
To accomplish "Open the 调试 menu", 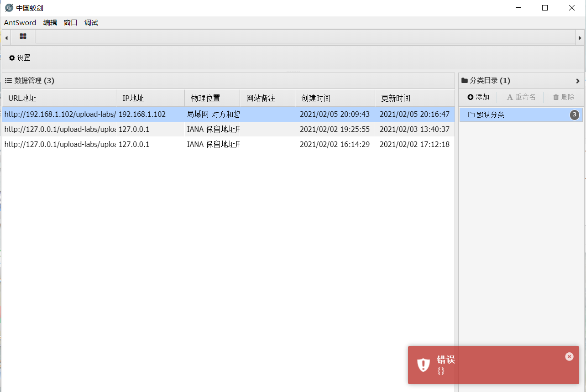I will click(x=91, y=23).
